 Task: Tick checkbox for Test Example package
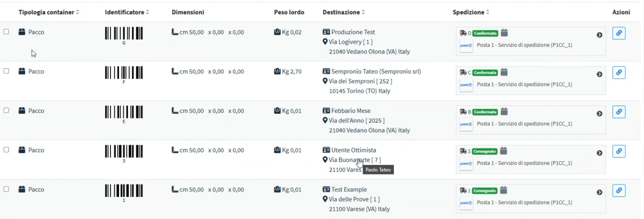(6, 189)
